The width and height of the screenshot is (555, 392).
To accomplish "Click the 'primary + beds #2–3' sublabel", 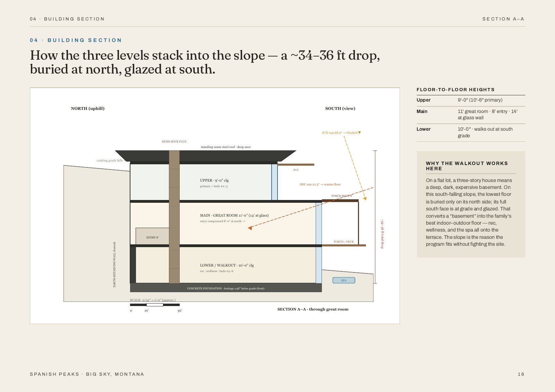I will click(x=214, y=186).
